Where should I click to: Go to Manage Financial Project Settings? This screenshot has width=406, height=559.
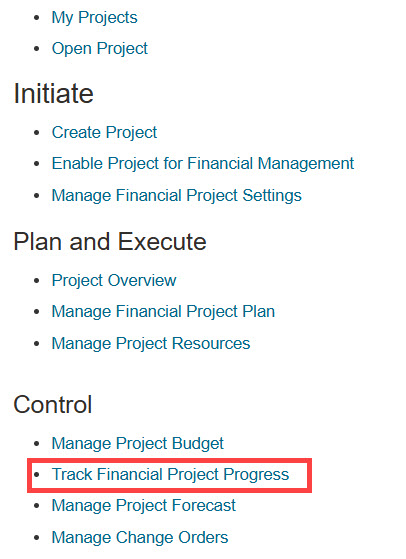click(x=176, y=195)
